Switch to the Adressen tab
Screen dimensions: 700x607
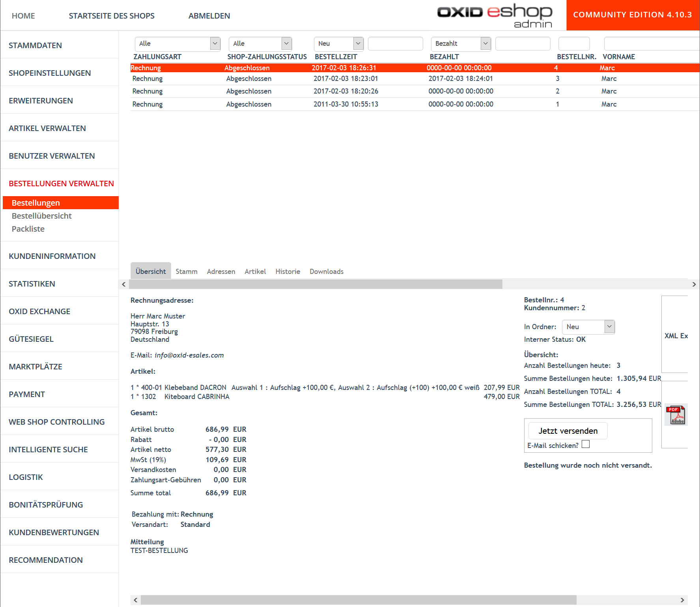(221, 272)
